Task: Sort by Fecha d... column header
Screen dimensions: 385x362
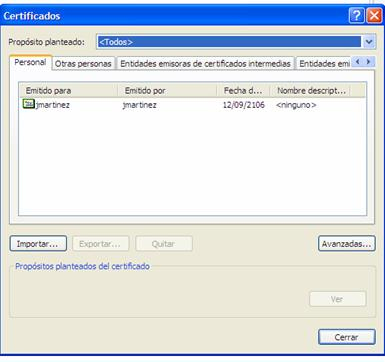Action: pyautogui.click(x=243, y=90)
